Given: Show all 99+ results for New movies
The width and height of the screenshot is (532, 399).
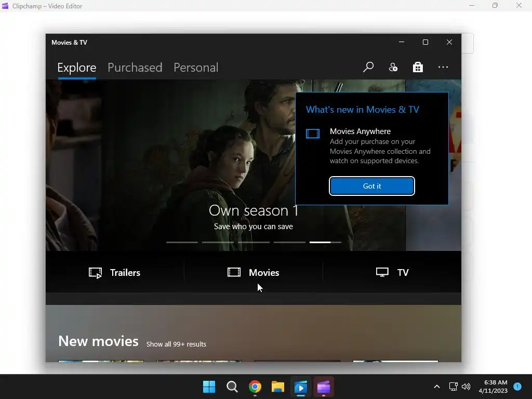Looking at the screenshot, I should (x=176, y=344).
